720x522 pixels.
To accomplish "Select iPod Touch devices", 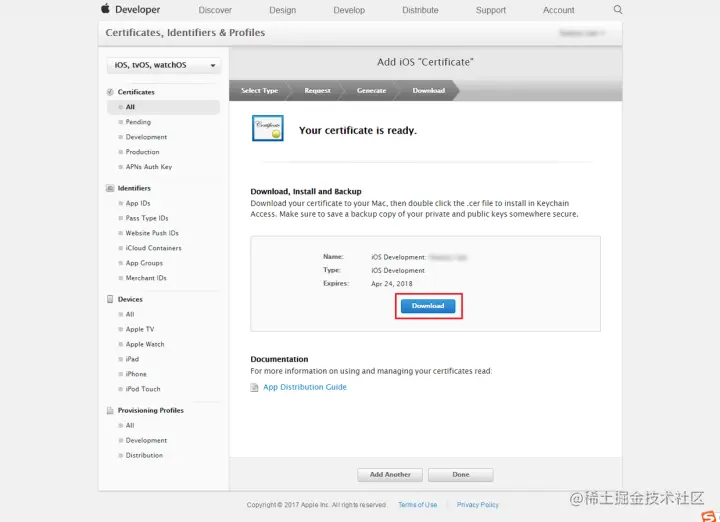I will tap(143, 389).
